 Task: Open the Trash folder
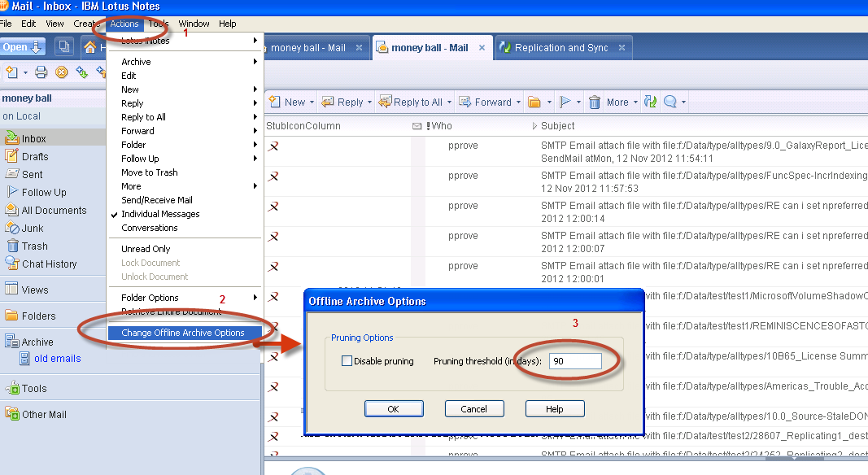pos(34,246)
